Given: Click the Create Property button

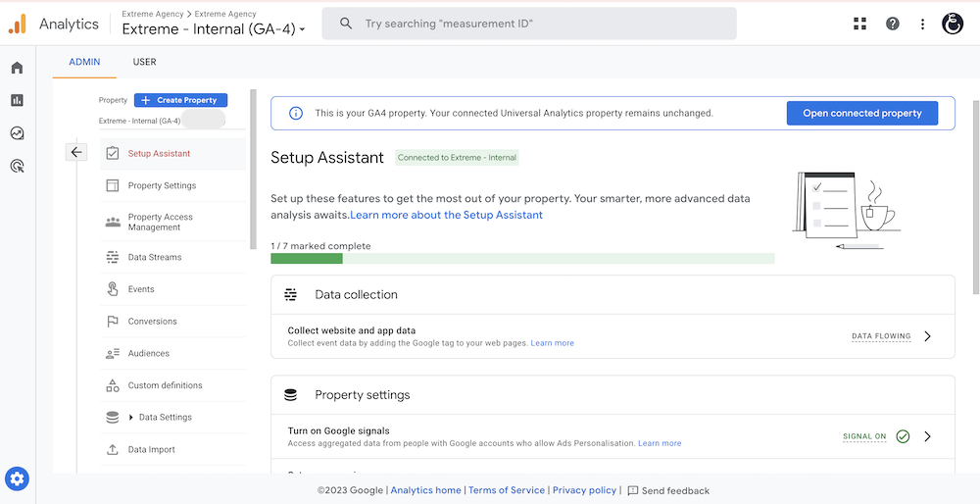Looking at the screenshot, I should pos(180,100).
